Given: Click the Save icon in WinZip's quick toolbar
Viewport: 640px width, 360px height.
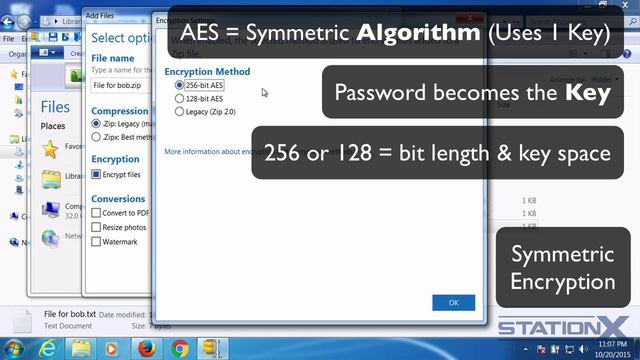Looking at the screenshot, I should 53,37.
